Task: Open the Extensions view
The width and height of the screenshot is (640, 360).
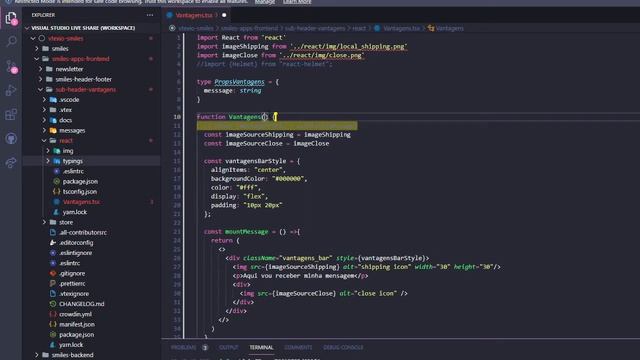Action: [x=11, y=115]
